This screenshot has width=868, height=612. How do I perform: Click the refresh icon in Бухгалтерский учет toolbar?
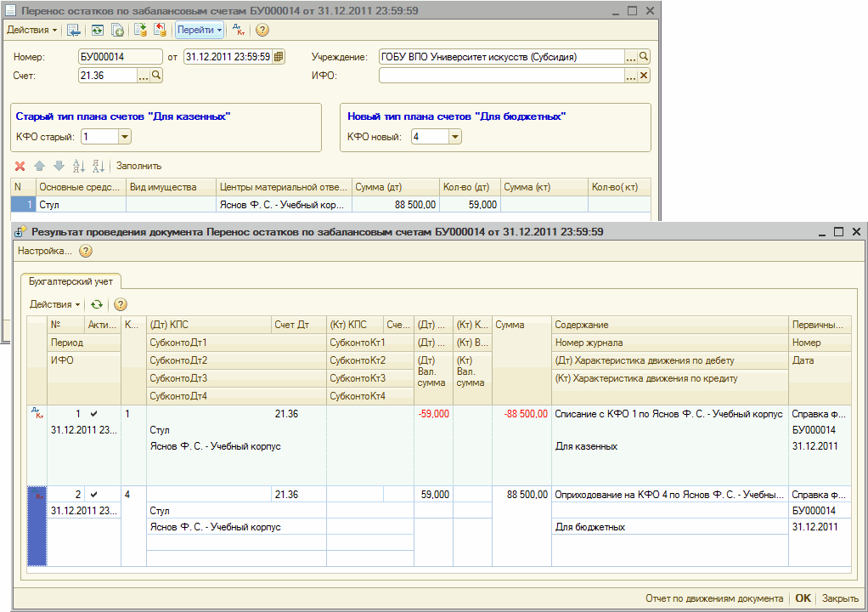click(97, 304)
